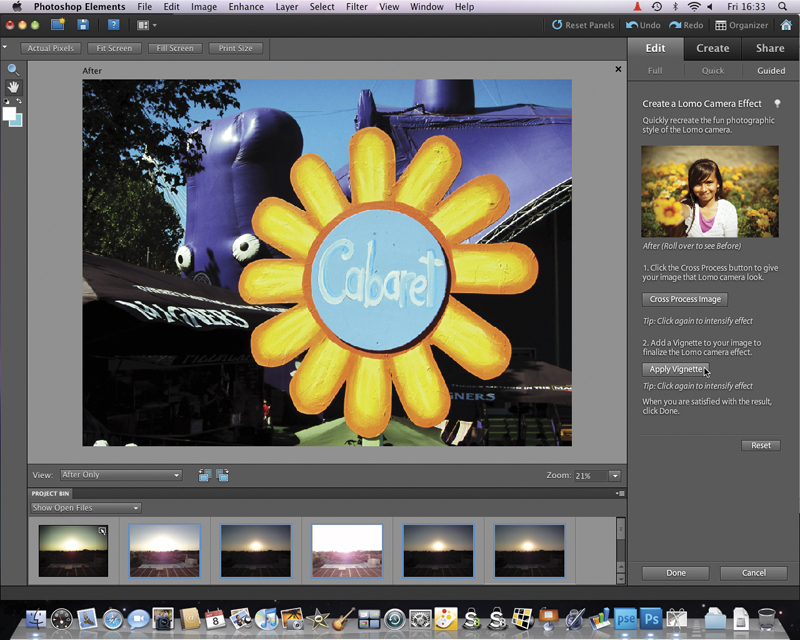Click the arrange documents layout icon

143,25
